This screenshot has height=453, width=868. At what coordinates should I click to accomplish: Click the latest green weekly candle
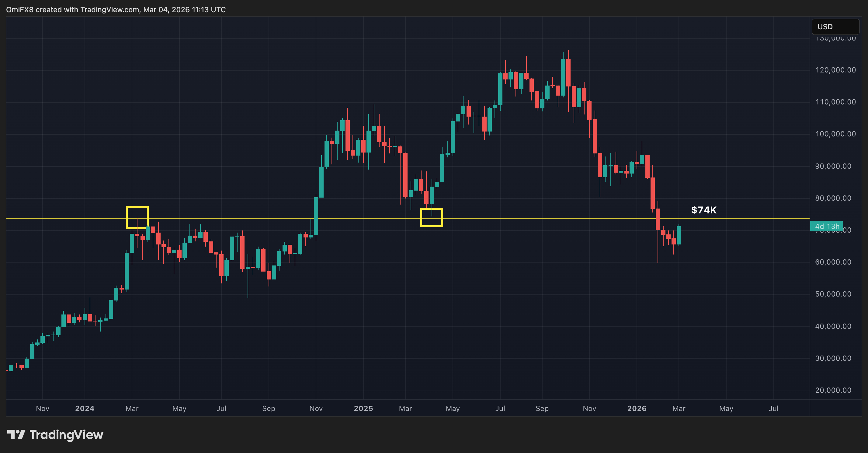[679, 235]
